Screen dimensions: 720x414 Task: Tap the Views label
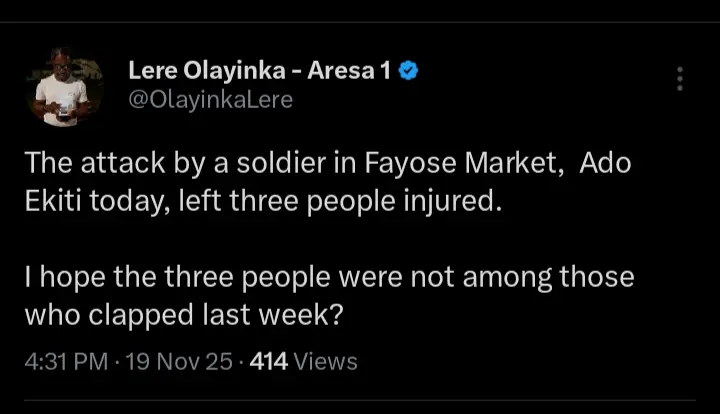point(326,360)
